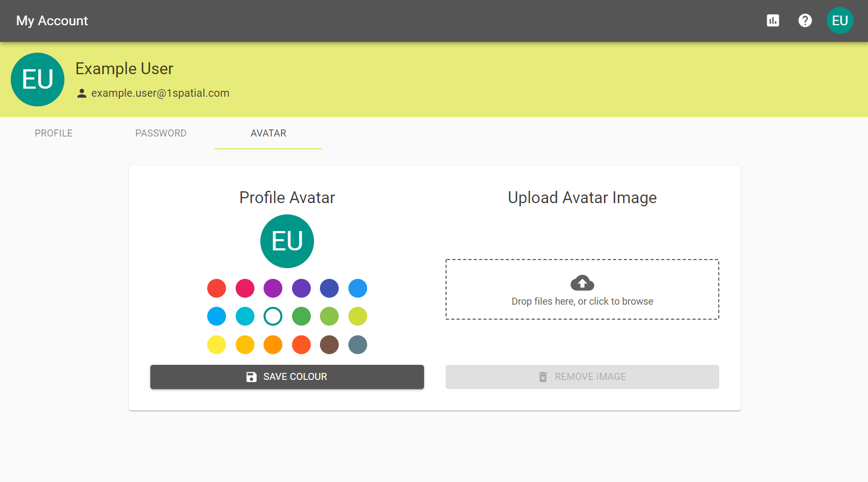Click the Remove Image button
This screenshot has width=868, height=482.
pos(582,377)
